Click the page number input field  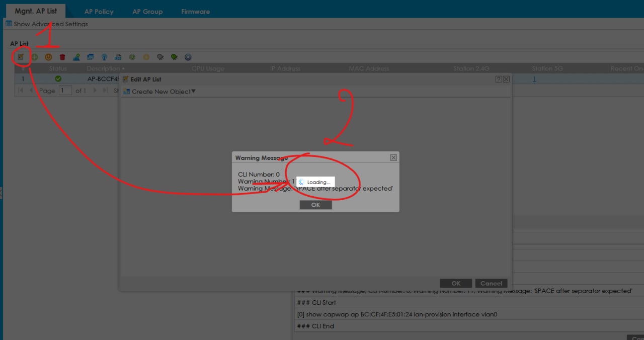(x=65, y=91)
